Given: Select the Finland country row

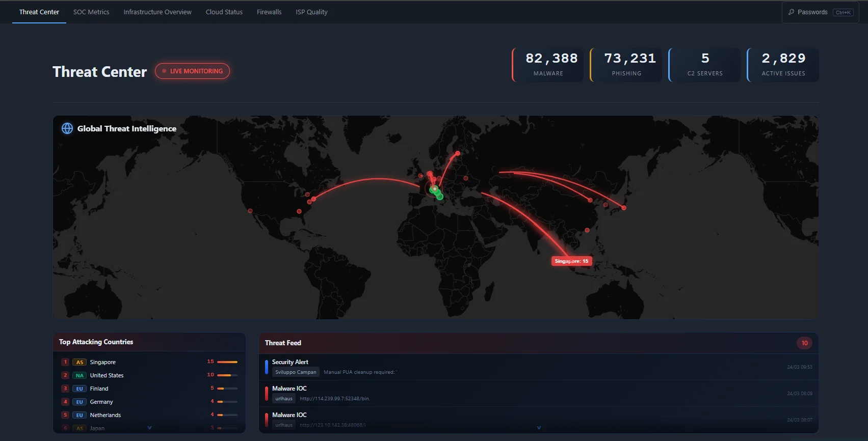Looking at the screenshot, I should pos(149,389).
